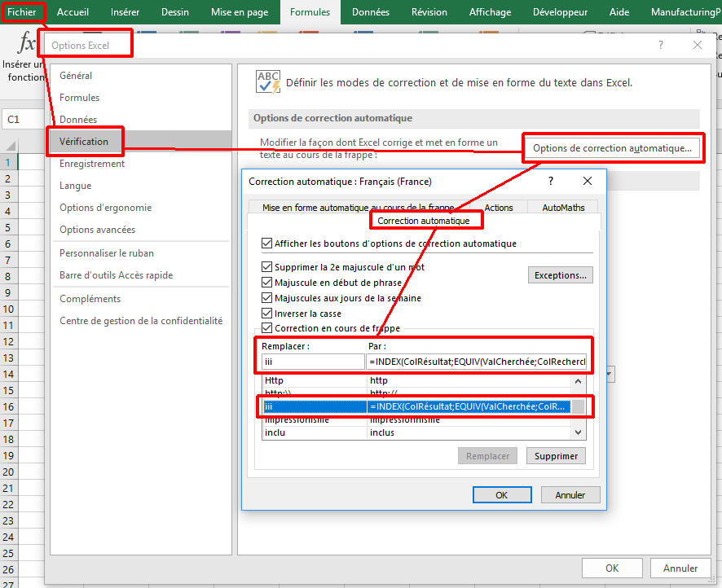Click the replacements list scroll down arrow
Screen dimensions: 722x588
[x=579, y=432]
